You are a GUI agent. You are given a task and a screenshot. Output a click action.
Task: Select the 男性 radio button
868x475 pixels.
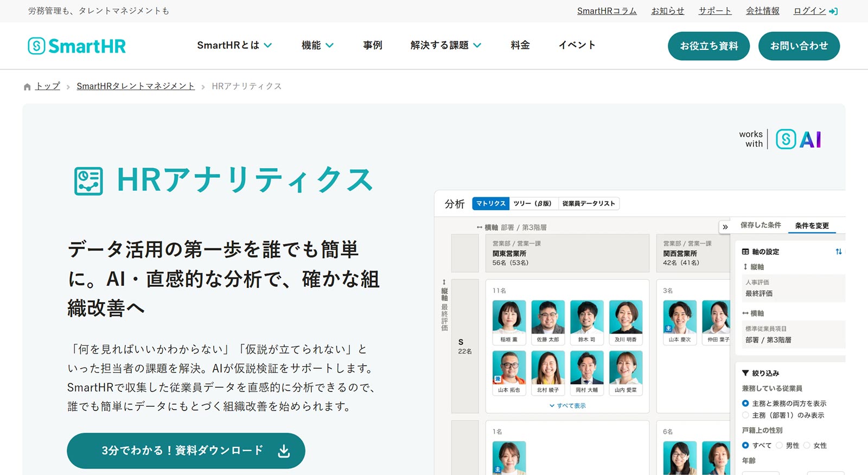(779, 445)
